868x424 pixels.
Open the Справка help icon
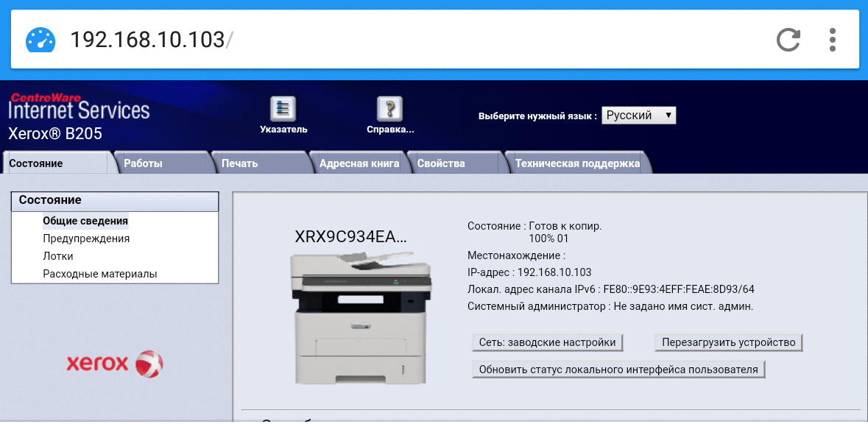click(389, 108)
